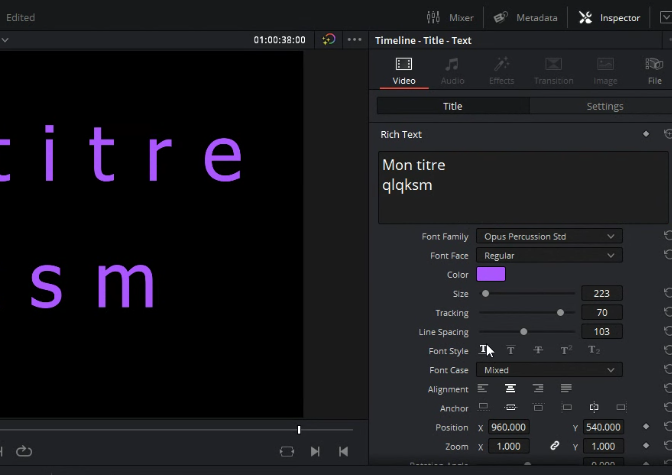Open the viewer options three-dot menu

(x=354, y=40)
